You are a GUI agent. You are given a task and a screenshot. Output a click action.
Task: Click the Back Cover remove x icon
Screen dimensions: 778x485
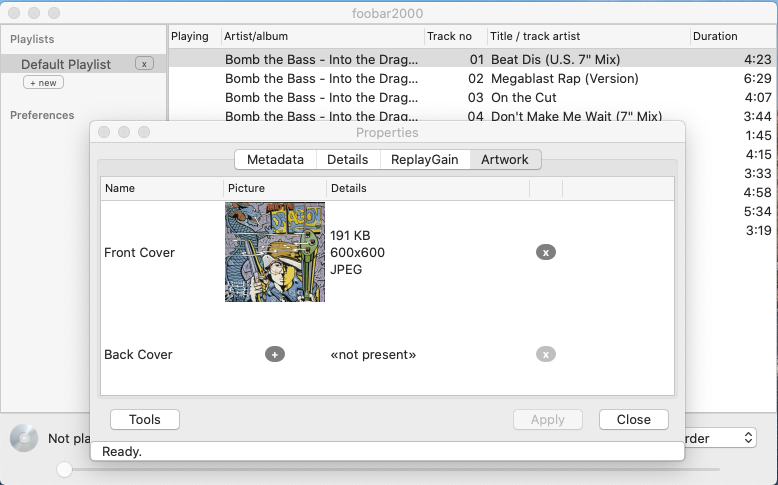pos(546,354)
